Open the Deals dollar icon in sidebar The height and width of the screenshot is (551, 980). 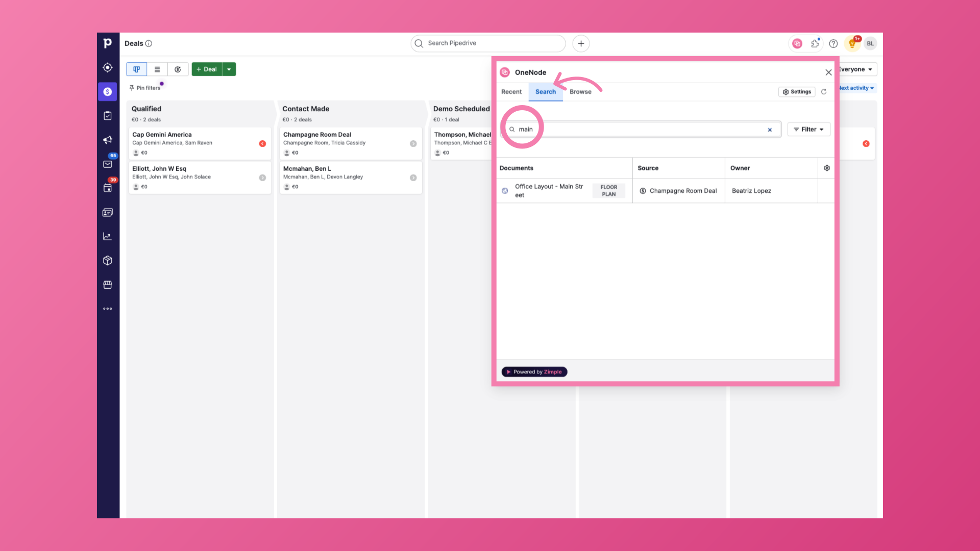(x=108, y=92)
